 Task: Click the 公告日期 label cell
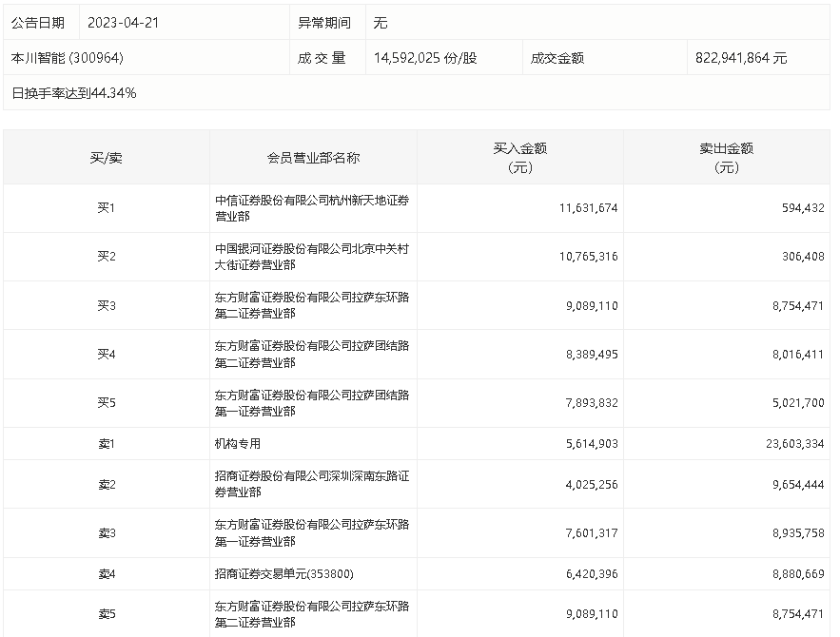coord(38,23)
